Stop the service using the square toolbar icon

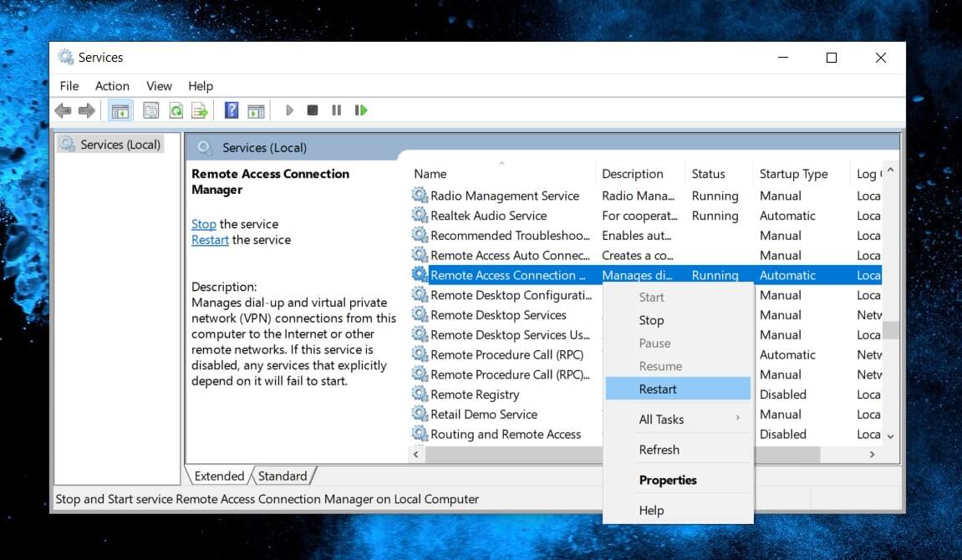[312, 109]
